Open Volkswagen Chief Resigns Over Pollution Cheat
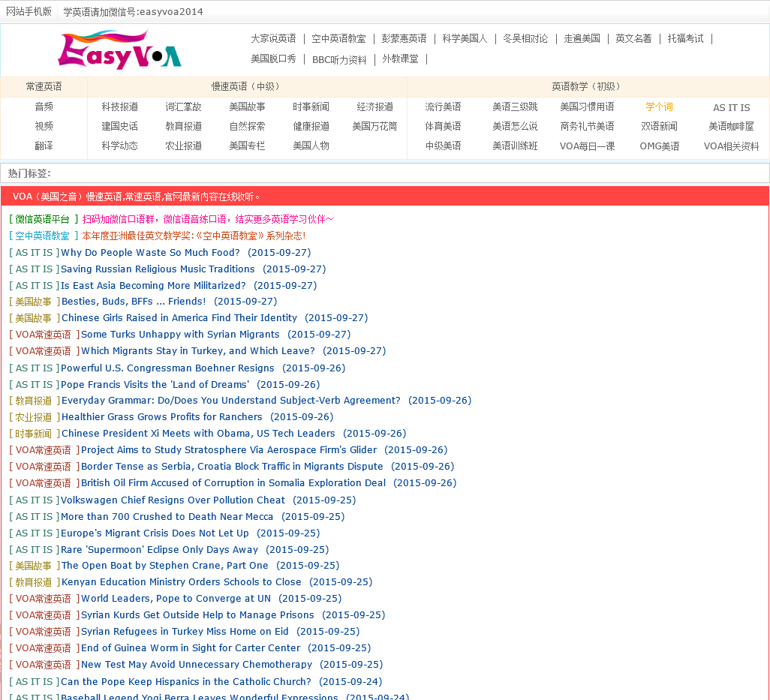 (173, 500)
